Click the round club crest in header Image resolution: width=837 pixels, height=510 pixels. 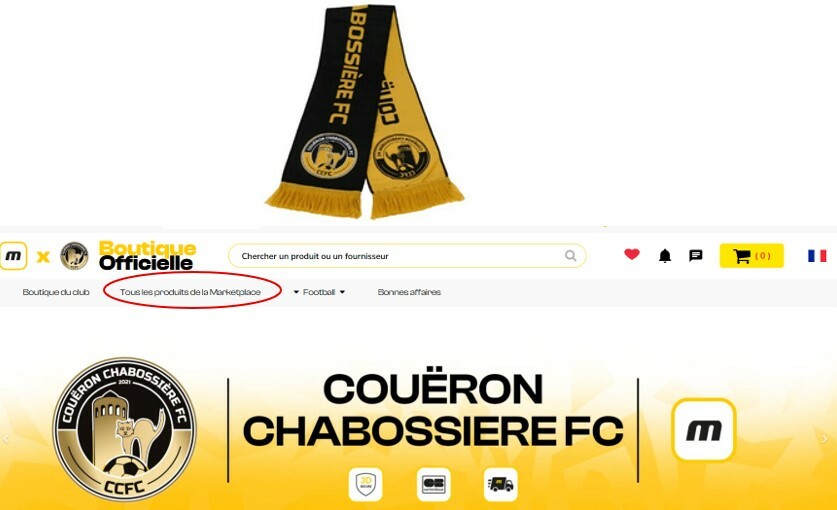(x=74, y=256)
